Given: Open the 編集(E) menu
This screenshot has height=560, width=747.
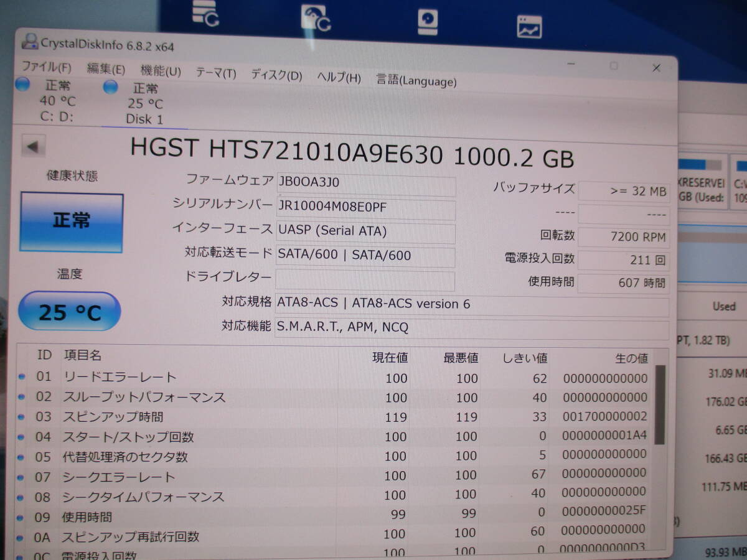Looking at the screenshot, I should (x=106, y=69).
